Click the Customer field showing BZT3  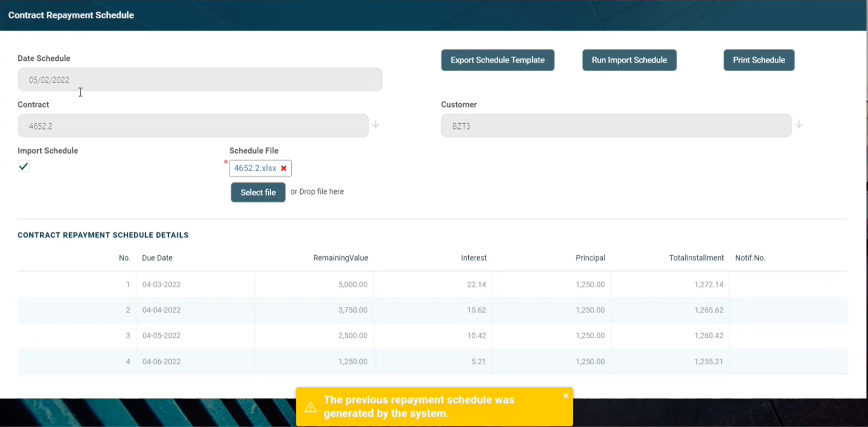tap(616, 126)
